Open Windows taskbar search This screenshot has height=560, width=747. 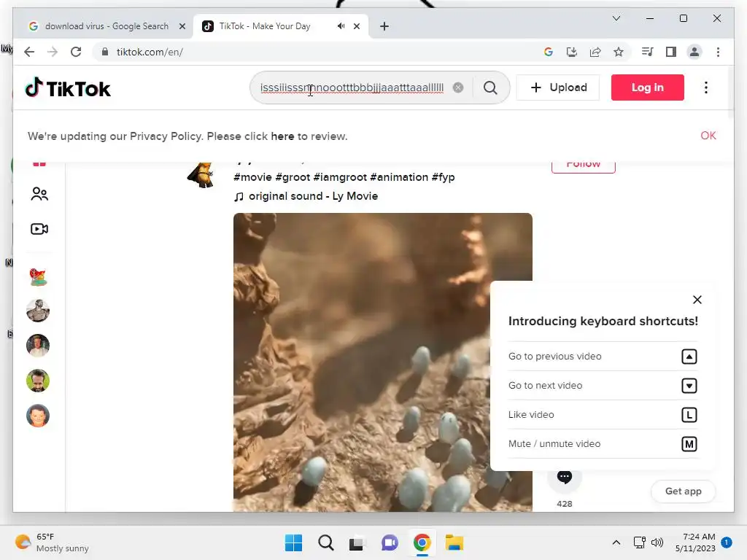coord(326,542)
